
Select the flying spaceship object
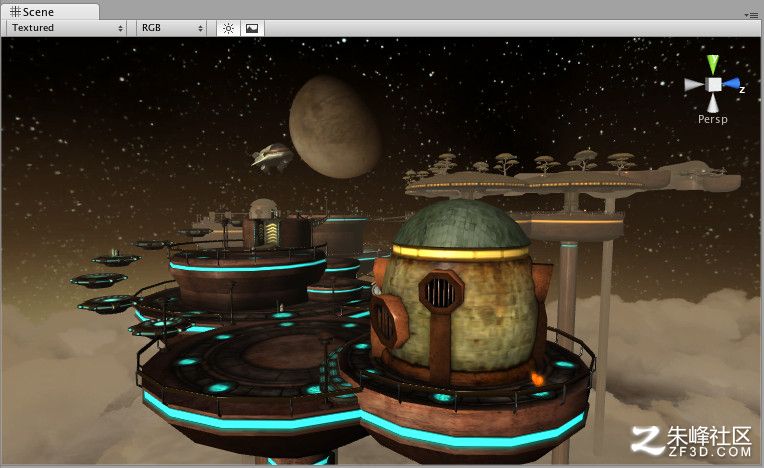tap(272, 156)
